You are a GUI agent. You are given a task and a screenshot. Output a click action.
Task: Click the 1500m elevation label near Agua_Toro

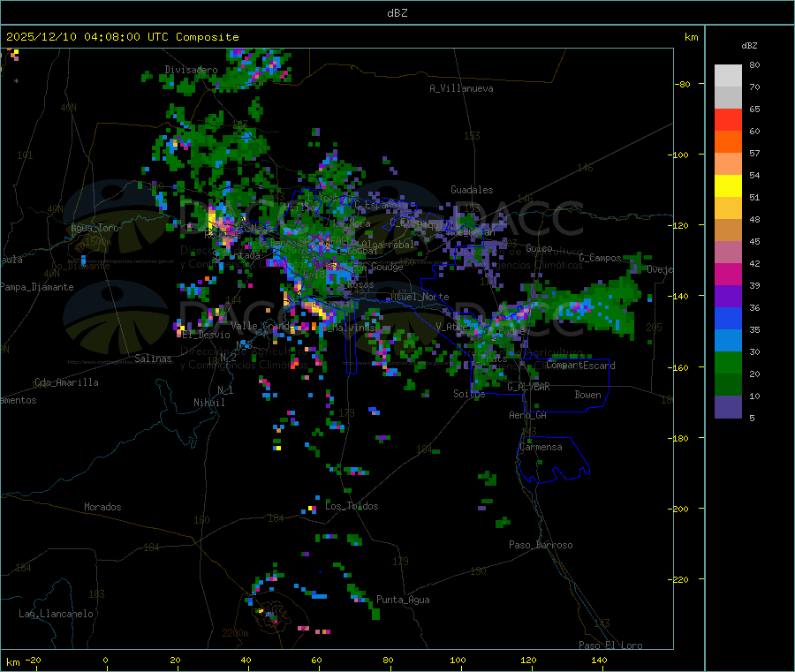(x=98, y=242)
